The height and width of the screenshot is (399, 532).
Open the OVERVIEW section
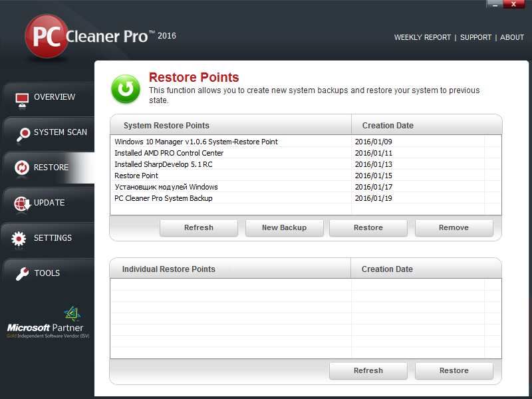coord(49,99)
